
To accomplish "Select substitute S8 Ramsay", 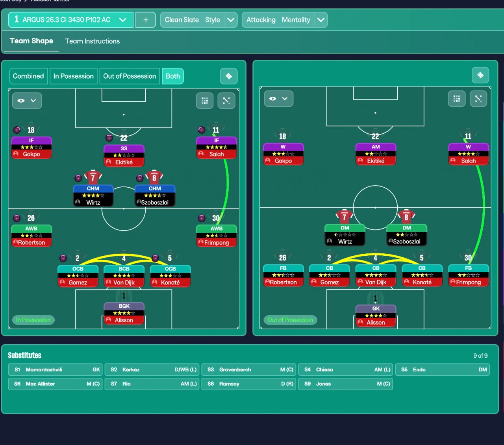I will pos(249,384).
